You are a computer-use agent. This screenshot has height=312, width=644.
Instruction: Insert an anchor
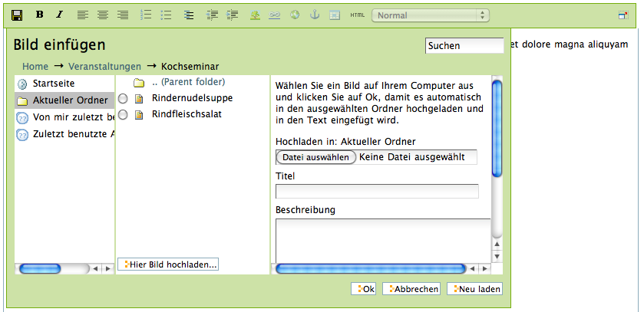pos(315,15)
